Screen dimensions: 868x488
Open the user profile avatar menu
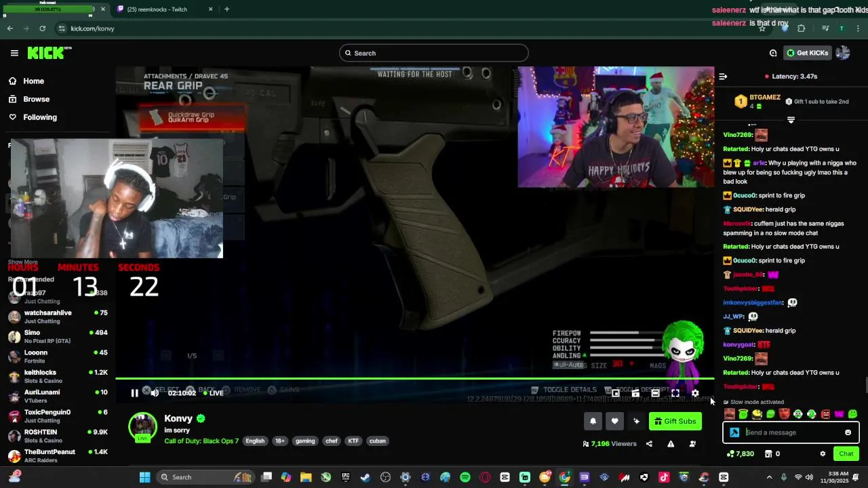843,53
